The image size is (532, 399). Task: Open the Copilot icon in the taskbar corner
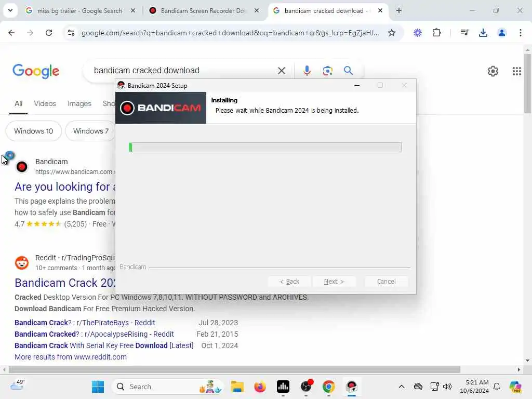(x=515, y=387)
